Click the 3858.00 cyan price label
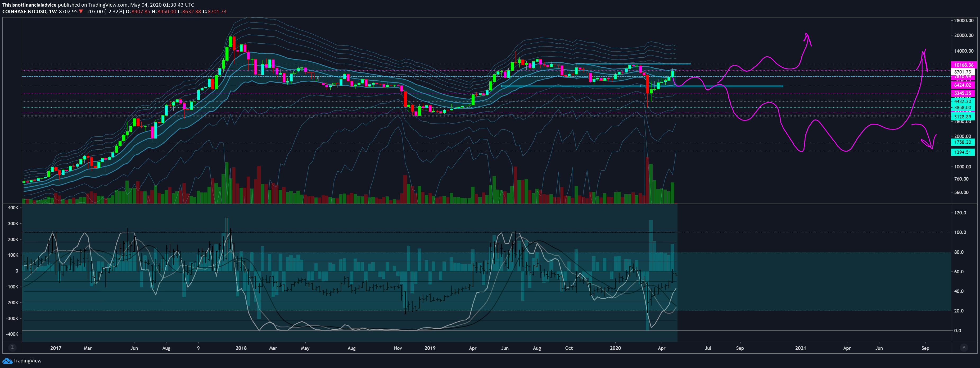Viewport: 980px width, 368px height. 963,108
